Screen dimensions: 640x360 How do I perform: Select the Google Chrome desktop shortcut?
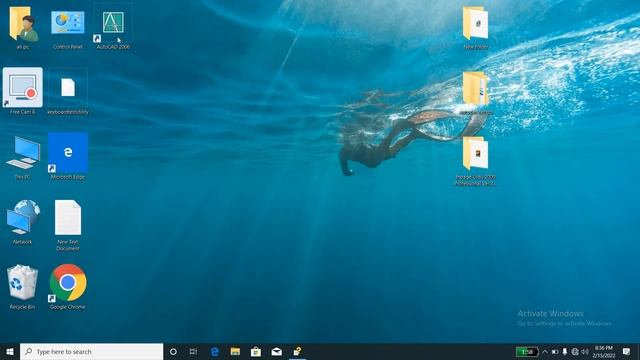pyautogui.click(x=68, y=287)
